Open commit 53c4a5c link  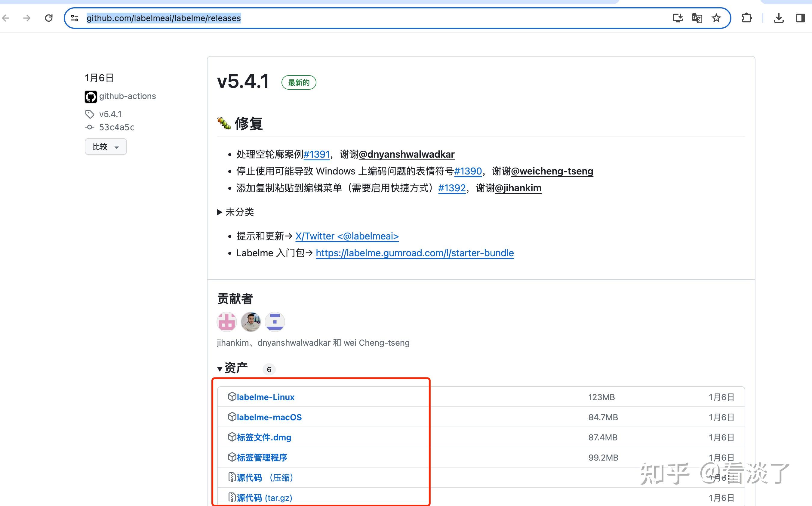pyautogui.click(x=116, y=127)
